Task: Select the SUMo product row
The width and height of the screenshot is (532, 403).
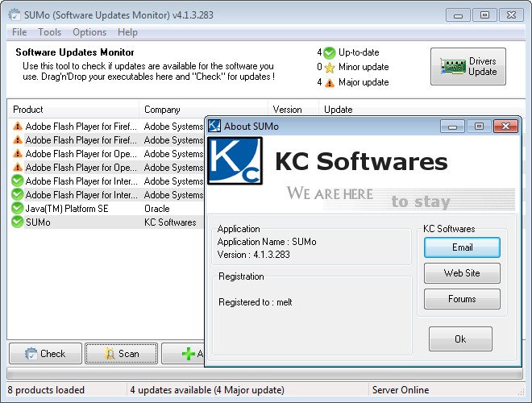Action: (x=106, y=222)
